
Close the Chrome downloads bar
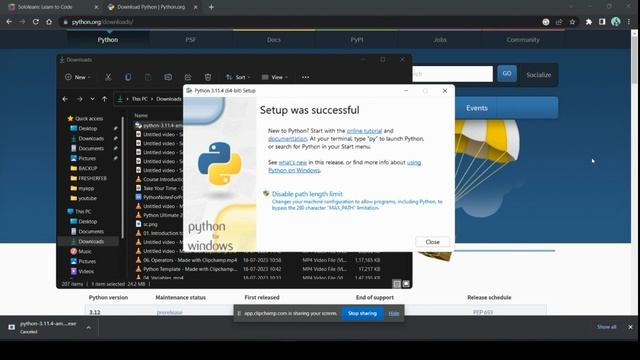point(630,327)
